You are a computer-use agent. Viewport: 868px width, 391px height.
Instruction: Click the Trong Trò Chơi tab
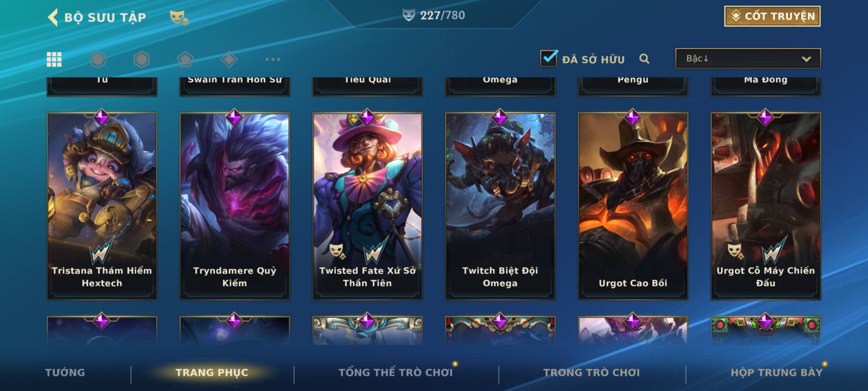[592, 373]
